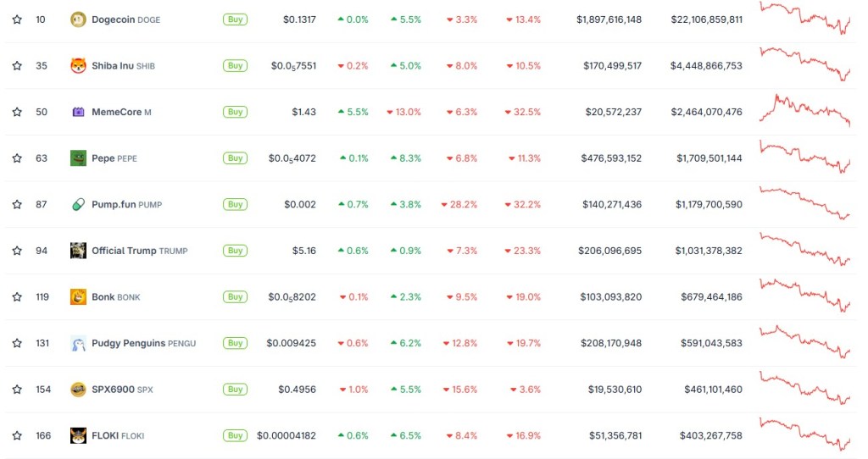This screenshot has height=459, width=868.
Task: Click the SPX6900 coin icon
Action: [x=78, y=390]
